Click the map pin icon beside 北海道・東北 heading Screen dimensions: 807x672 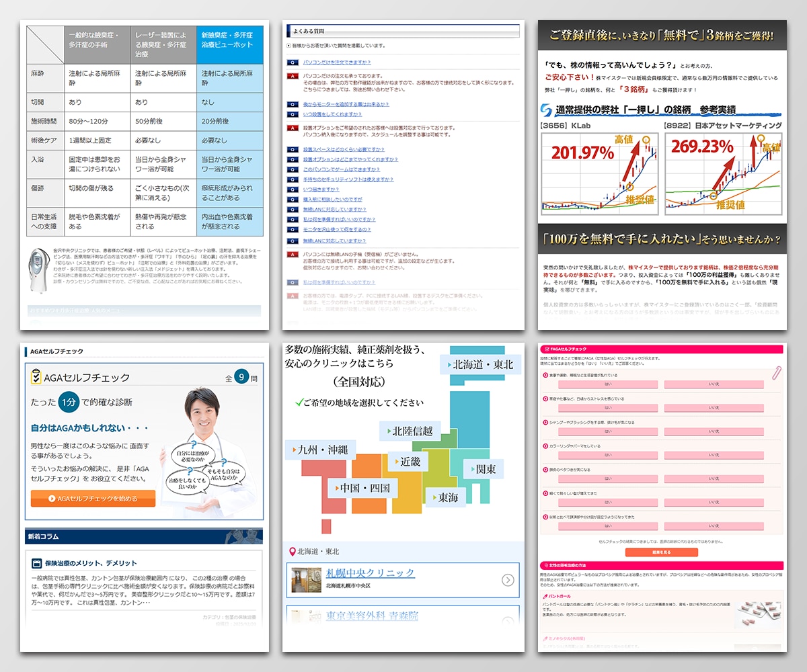292,552
